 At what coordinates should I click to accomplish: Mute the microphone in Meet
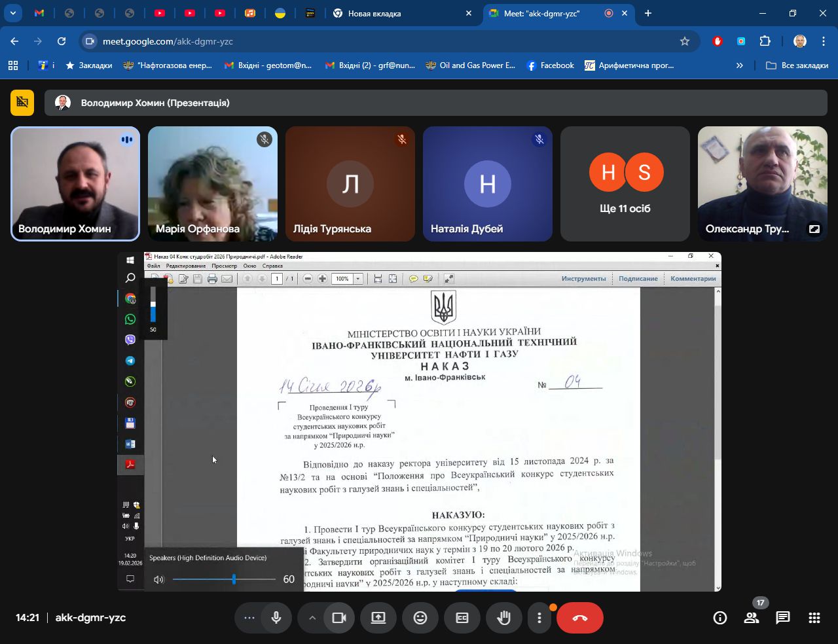tap(276, 617)
